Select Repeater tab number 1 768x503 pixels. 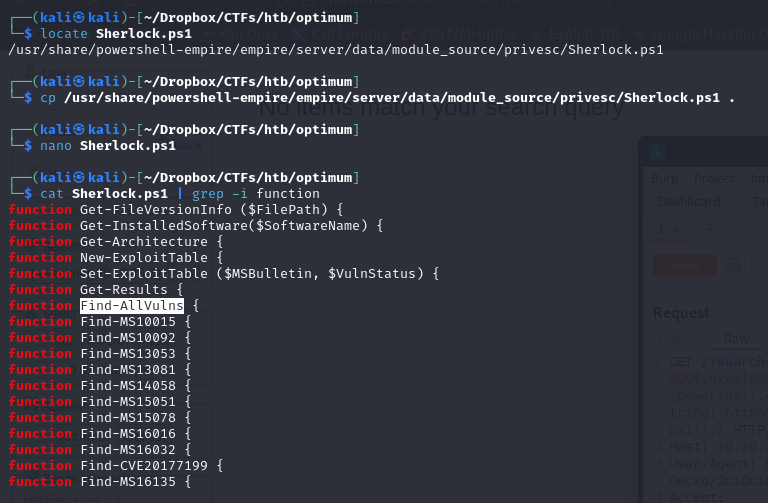661,229
